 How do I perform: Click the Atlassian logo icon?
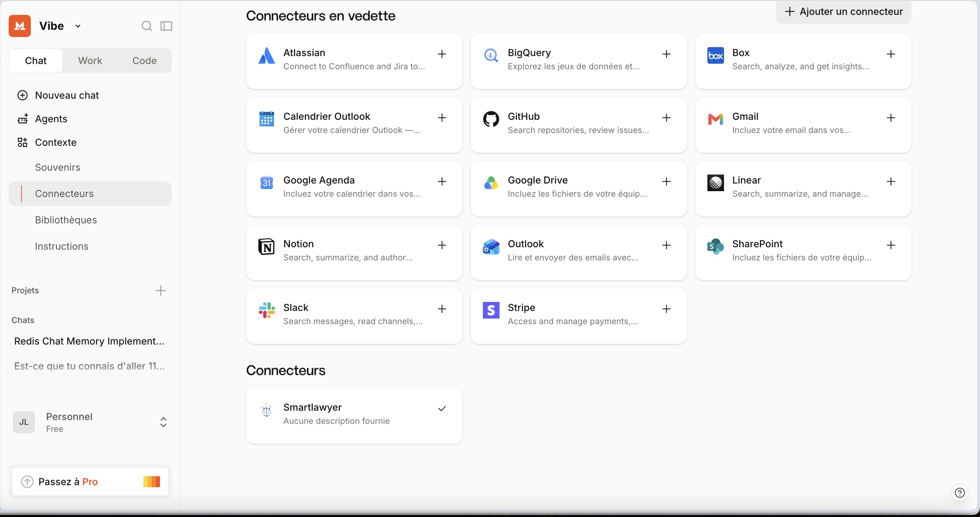pos(266,55)
